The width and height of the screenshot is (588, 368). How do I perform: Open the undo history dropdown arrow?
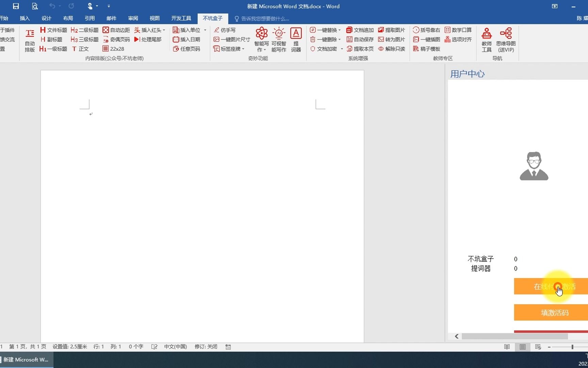tap(60, 6)
